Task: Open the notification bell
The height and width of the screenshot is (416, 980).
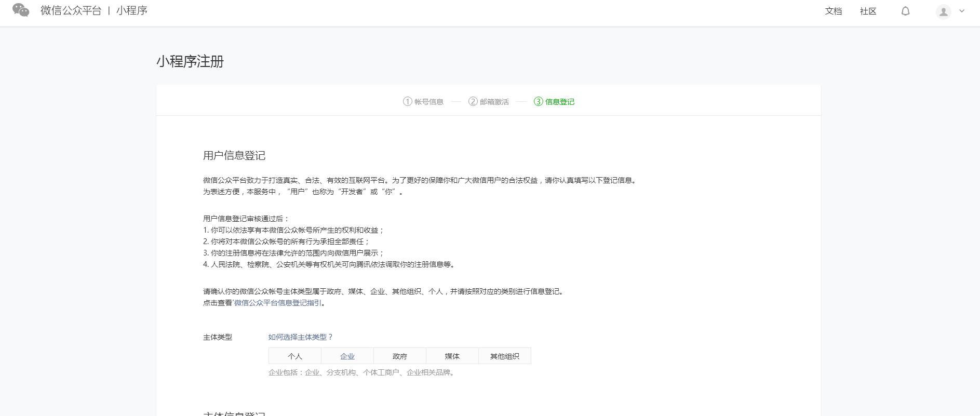Action: (x=905, y=11)
